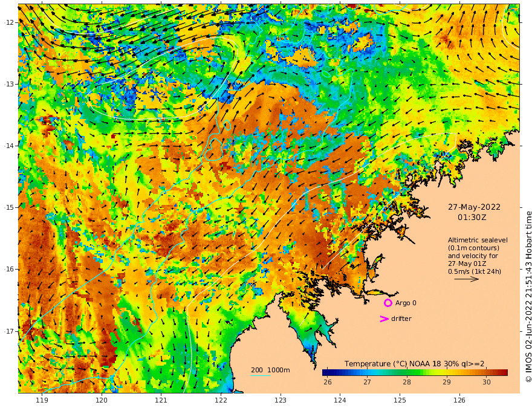Click the cyan 200m isobath legend line
The image size is (532, 411).
(261, 375)
